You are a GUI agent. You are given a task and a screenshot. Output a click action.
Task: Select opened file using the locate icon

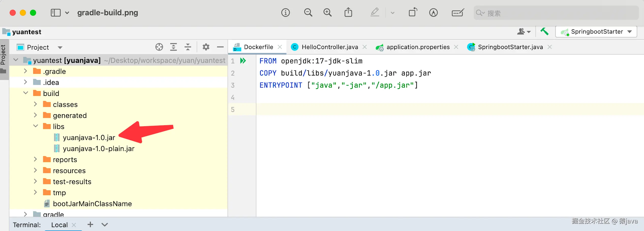[159, 47]
